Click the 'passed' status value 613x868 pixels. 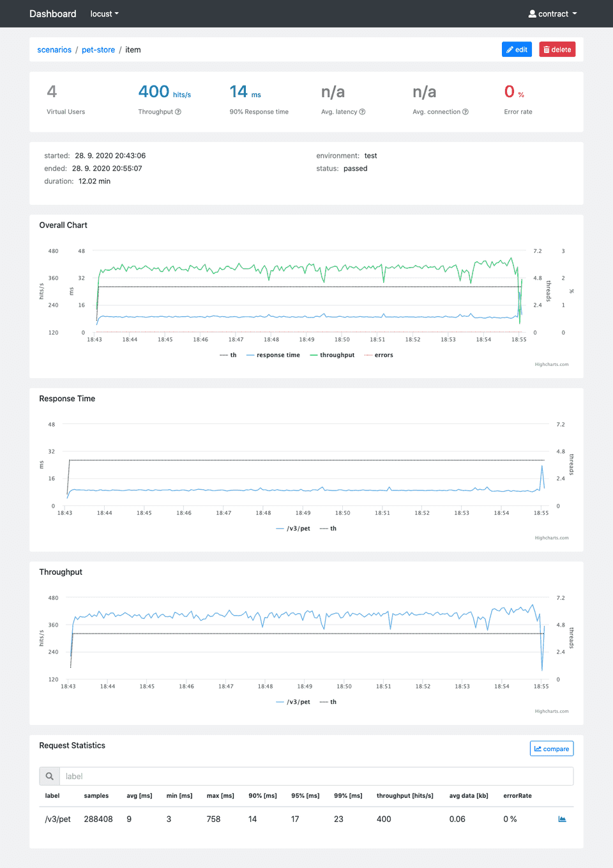[356, 169]
